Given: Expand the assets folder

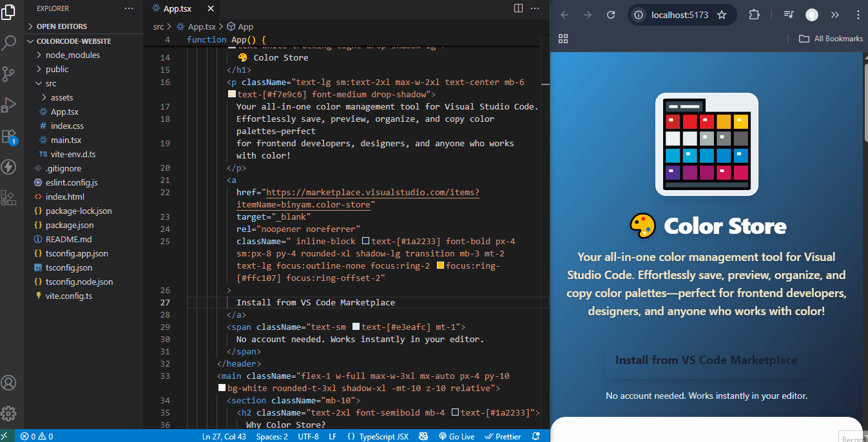Looking at the screenshot, I should 62,97.
